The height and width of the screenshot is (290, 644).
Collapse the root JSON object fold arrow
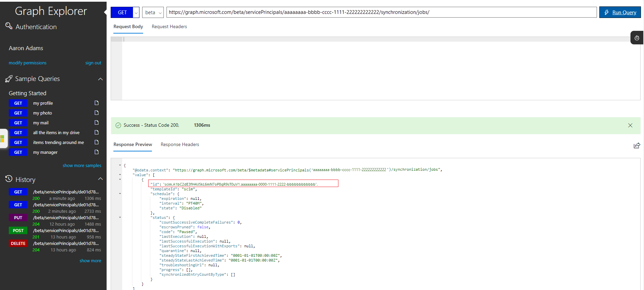pos(120,165)
